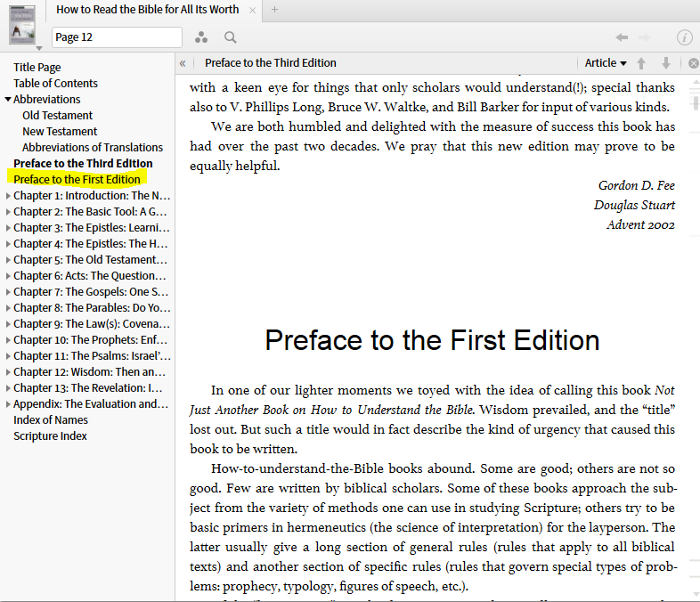
Task: Open Abbreviations of Translations
Action: pyautogui.click(x=93, y=148)
